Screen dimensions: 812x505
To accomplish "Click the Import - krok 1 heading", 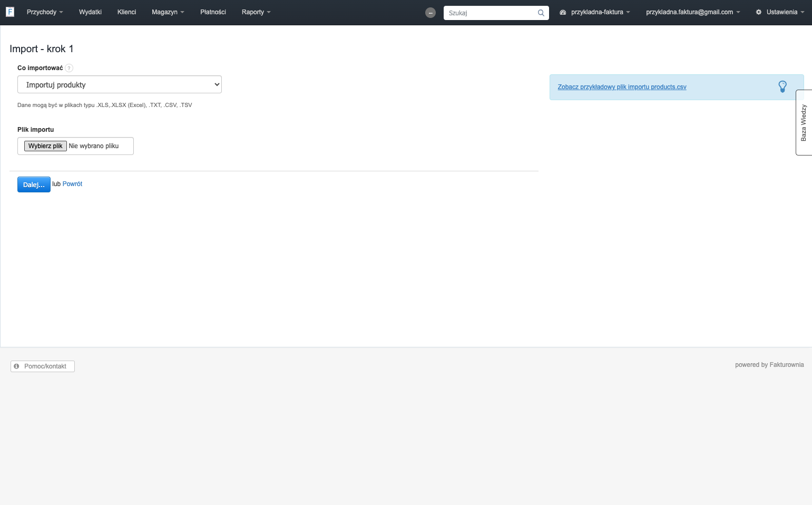I will click(x=42, y=48).
